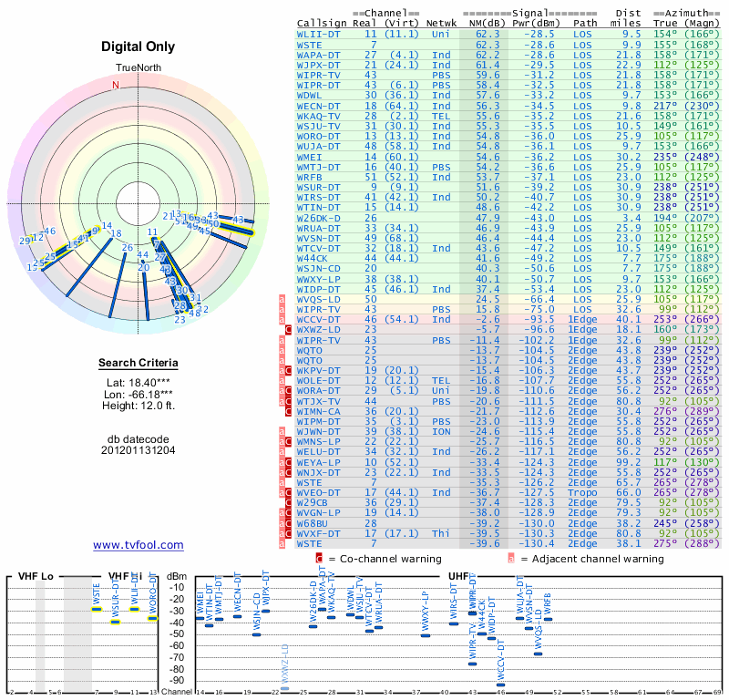Viewport: 729px width, 700px height.
Task: Select callsign WLII-DT in the table
Action: 318,34
